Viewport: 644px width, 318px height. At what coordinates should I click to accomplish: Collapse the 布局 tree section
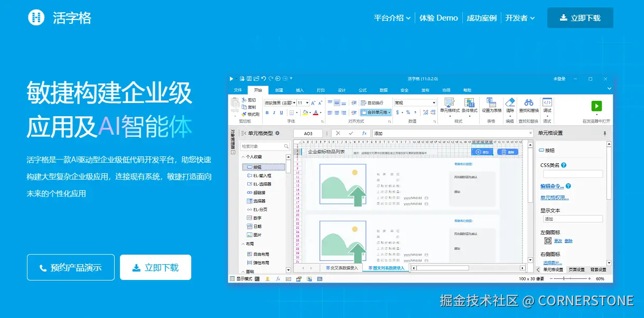point(242,244)
